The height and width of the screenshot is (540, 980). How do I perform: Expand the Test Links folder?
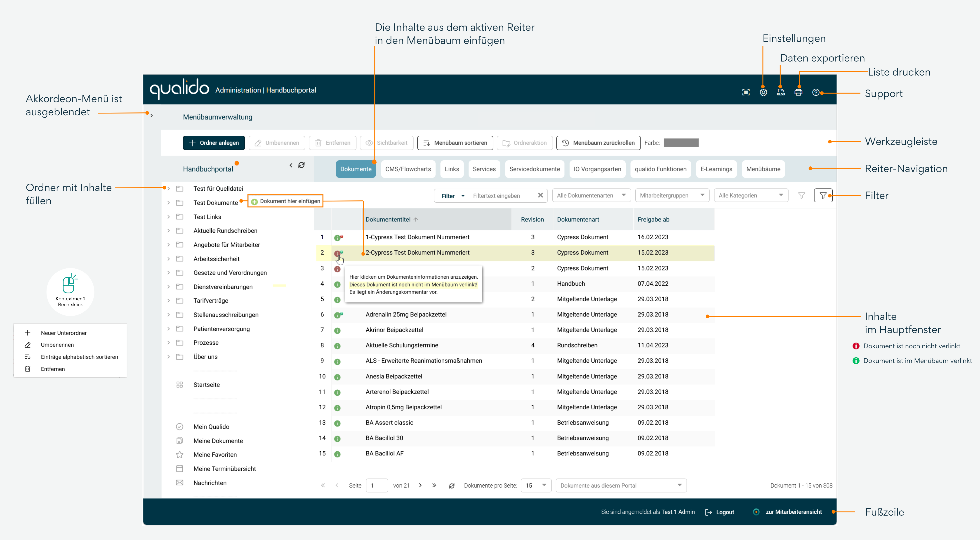169,217
